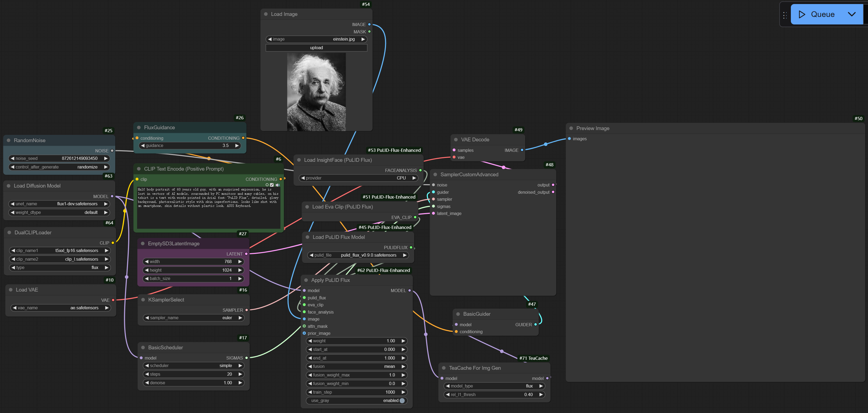
Task: Expand the chevron next to the Queue button
Action: (852, 15)
